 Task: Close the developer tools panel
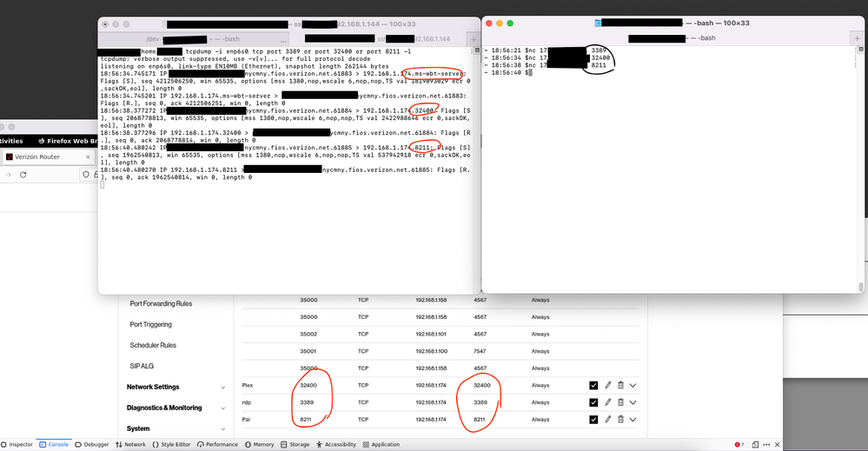[778, 444]
